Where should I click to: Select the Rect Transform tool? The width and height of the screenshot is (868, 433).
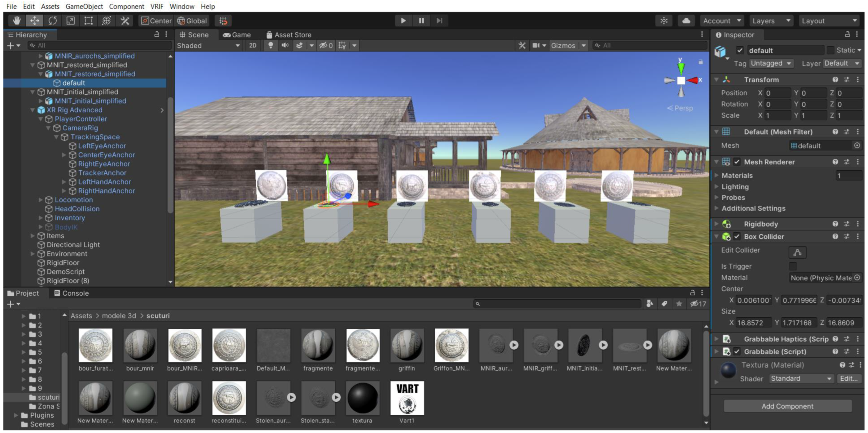tap(88, 20)
